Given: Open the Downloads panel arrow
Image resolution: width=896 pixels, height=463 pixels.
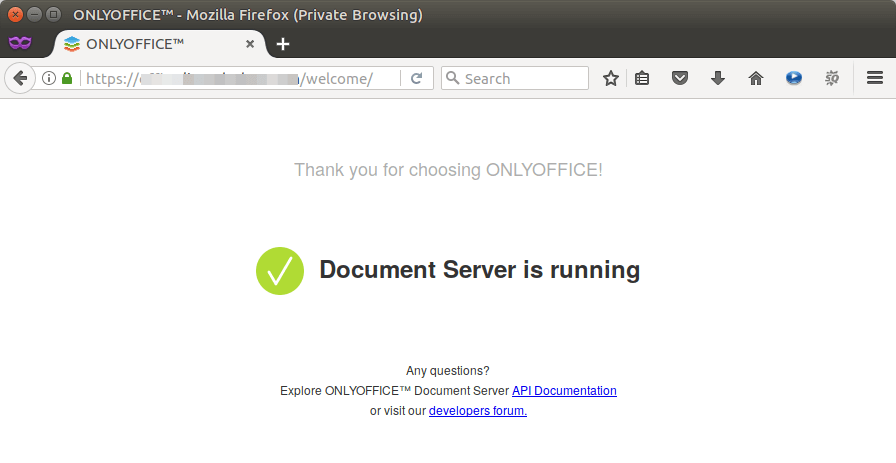Looking at the screenshot, I should pos(718,78).
